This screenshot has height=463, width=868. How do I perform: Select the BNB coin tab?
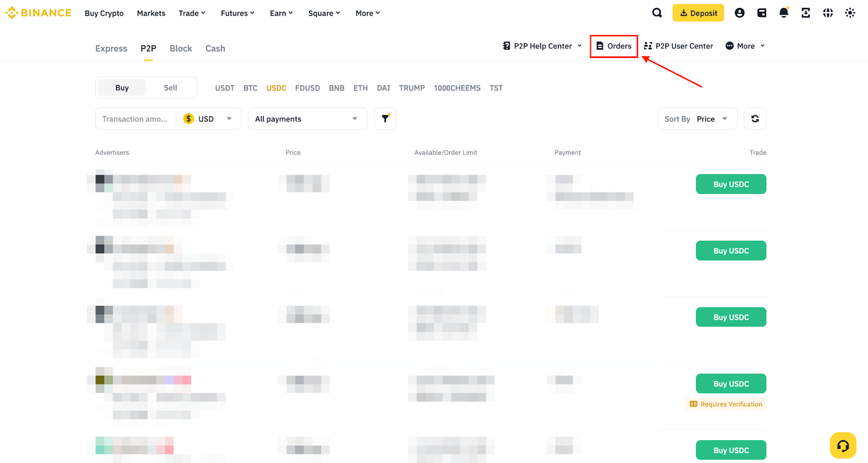[336, 88]
